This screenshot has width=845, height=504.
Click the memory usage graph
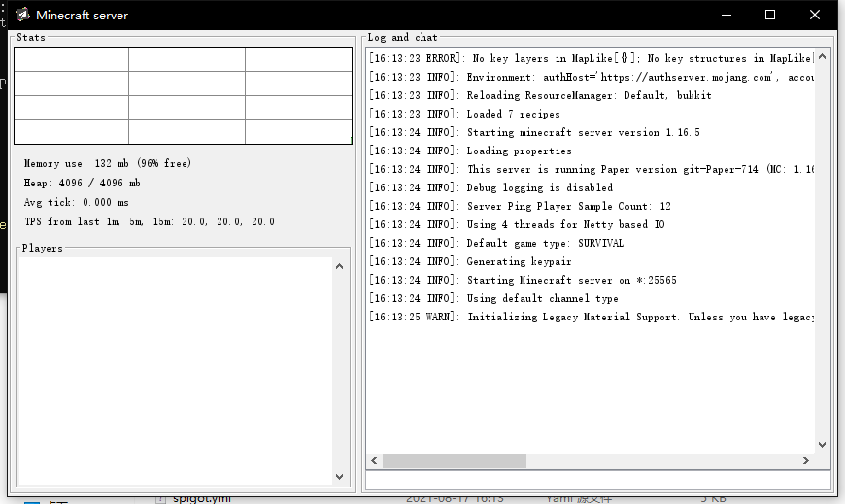(184, 95)
